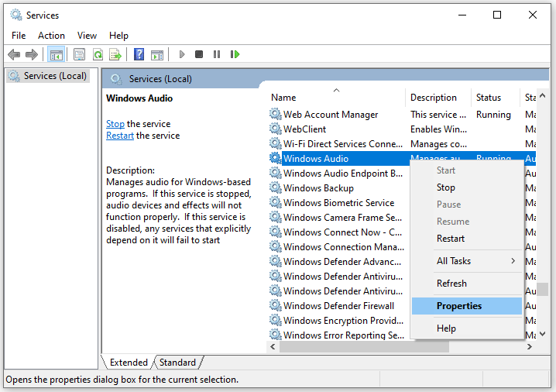
Task: Click the vertical scrollbar down arrow
Action: (542, 334)
